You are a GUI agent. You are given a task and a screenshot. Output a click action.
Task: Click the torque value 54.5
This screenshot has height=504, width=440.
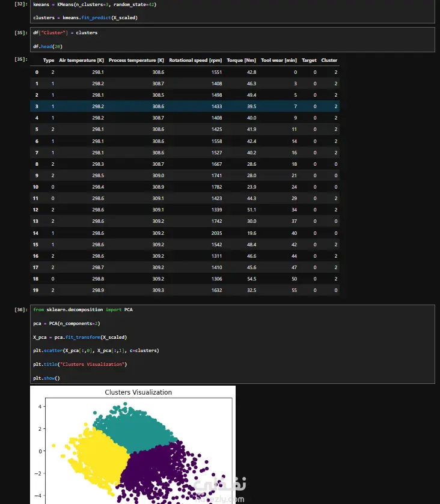[x=251, y=279]
